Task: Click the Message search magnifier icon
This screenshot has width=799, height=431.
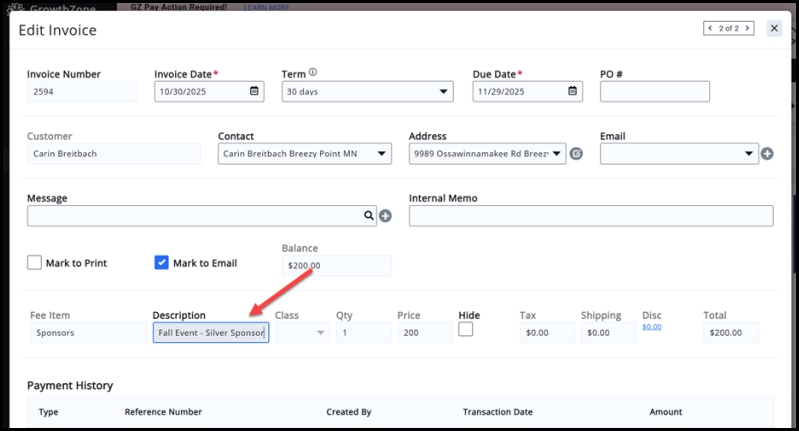Action: tap(369, 216)
